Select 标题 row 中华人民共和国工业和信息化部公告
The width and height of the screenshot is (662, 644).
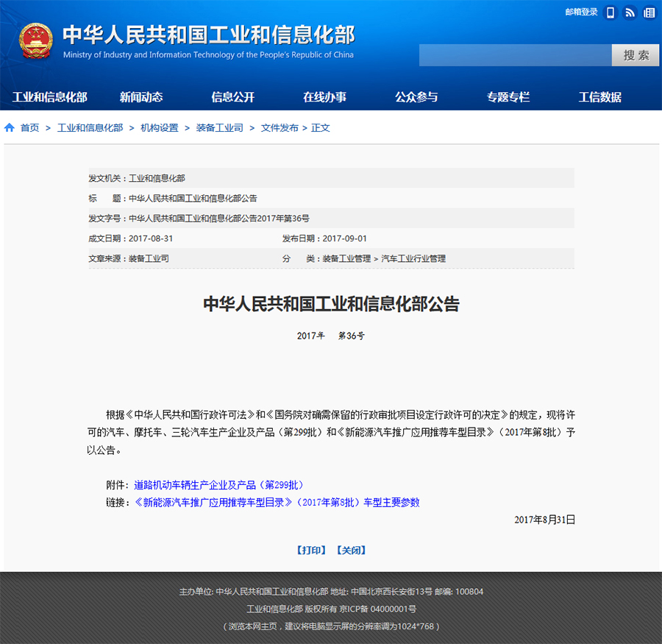click(331, 198)
